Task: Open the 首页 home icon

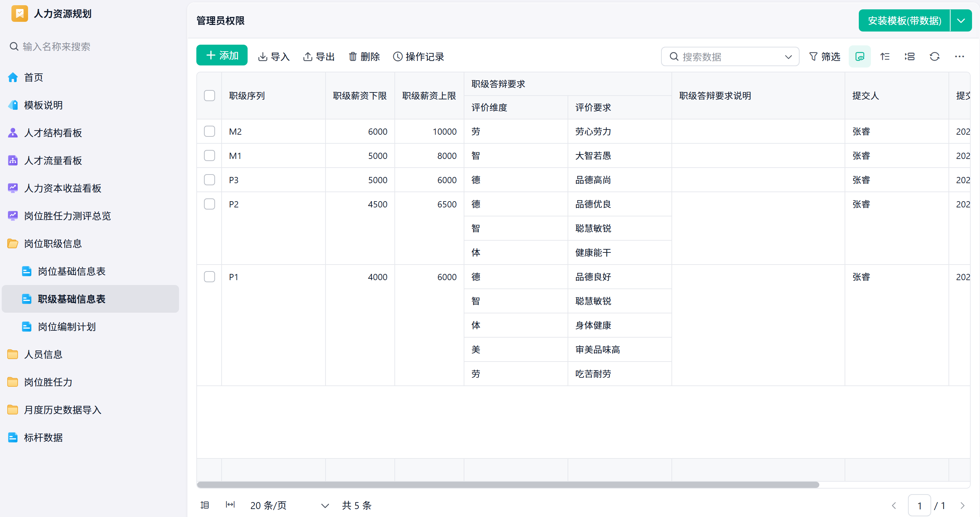Action: (x=13, y=77)
